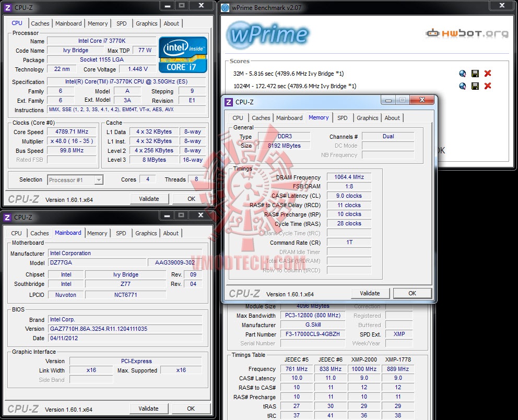
Task: Switch to Caches tab in top CPU-Z window
Action: tap(40, 23)
